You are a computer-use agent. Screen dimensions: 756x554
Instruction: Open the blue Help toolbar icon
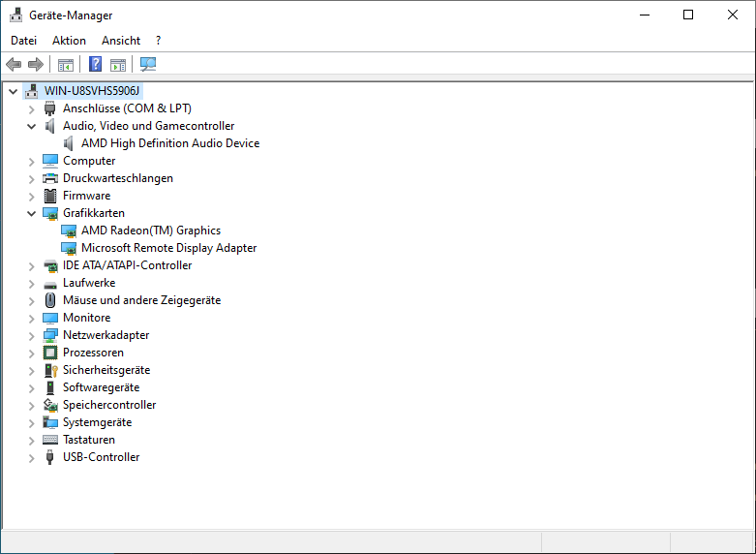96,64
